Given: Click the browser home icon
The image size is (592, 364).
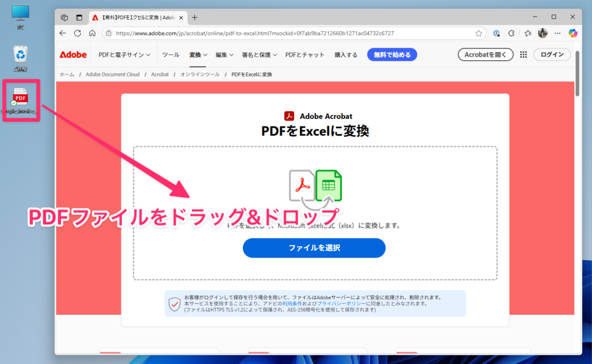Looking at the screenshot, I should coord(92,33).
